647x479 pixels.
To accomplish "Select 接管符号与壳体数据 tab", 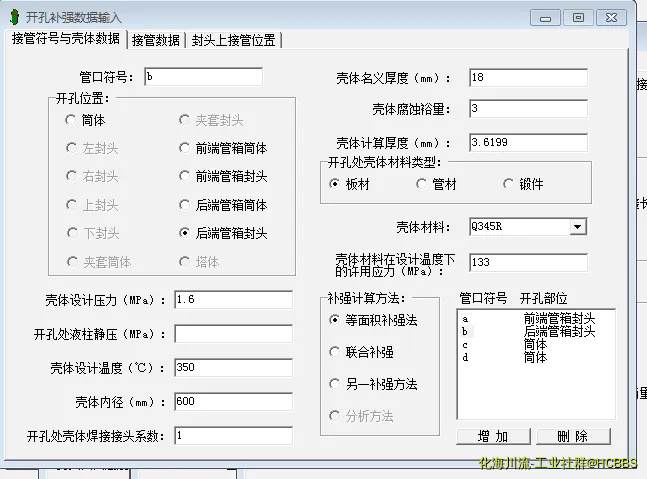I will click(x=66, y=38).
